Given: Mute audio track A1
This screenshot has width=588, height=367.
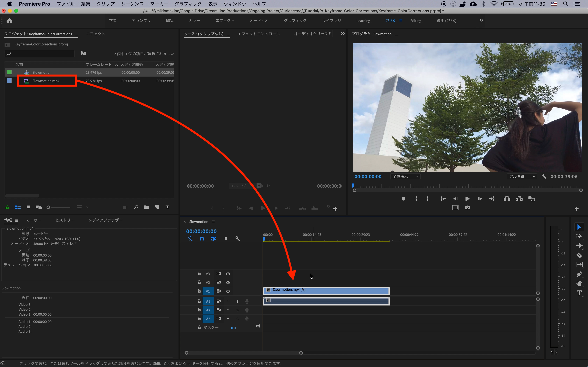Looking at the screenshot, I should [228, 301].
